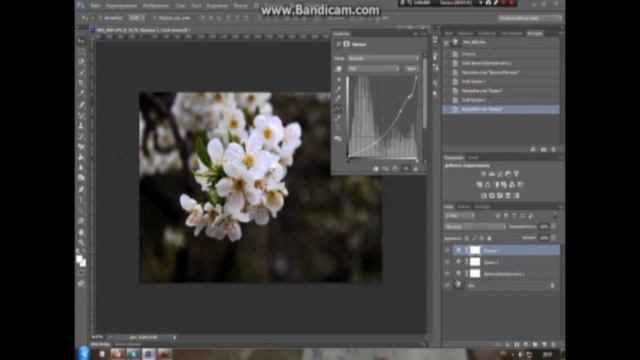640x360 pixels.
Task: Toggle Show Transform Controls checkbox
Action: coord(154,18)
